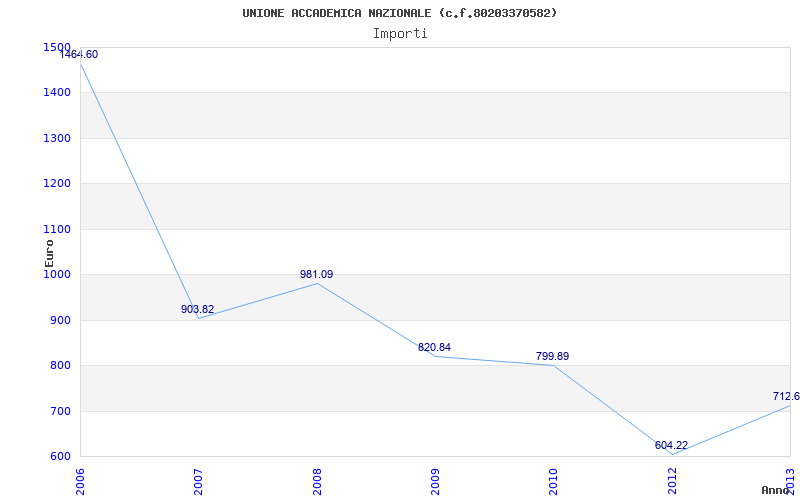Viewport: 800px width, 500px height.
Task: Click the 1200 y-axis tick label
Action: [x=57, y=184]
